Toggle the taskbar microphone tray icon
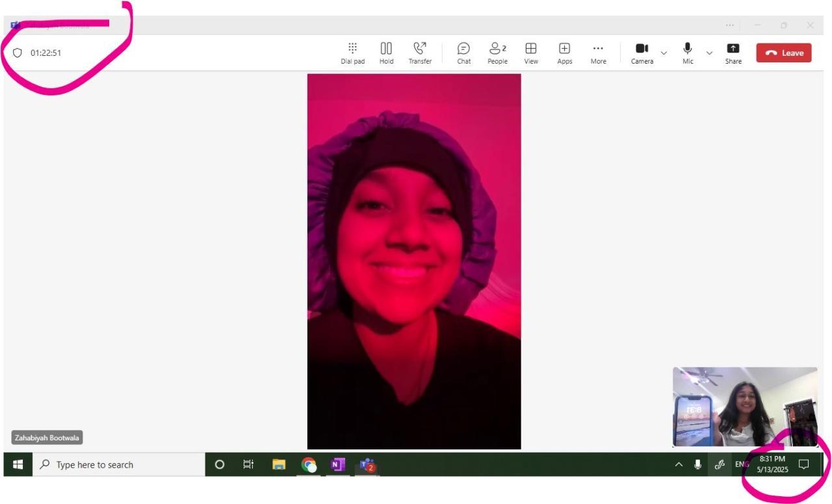832x504 pixels. (697, 464)
